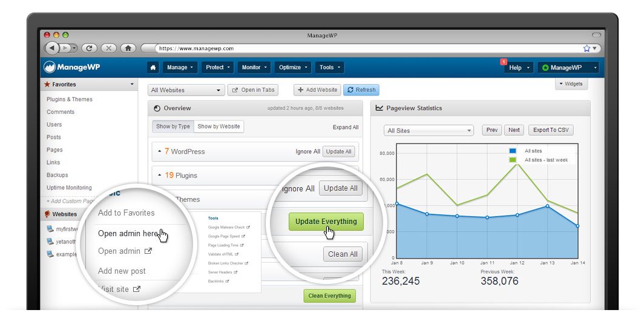Toggle Show by Website view
The image size is (644, 324).
(218, 127)
